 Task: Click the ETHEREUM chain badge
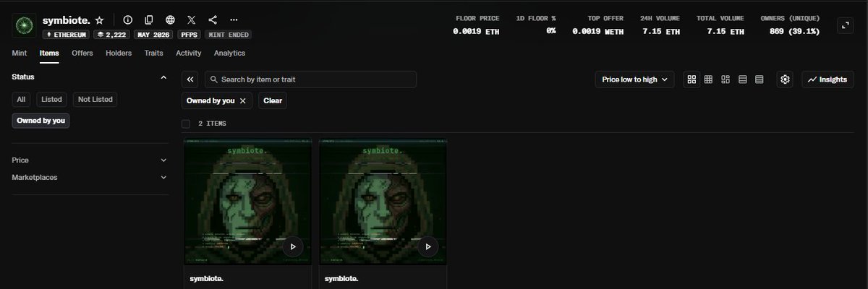(x=65, y=34)
